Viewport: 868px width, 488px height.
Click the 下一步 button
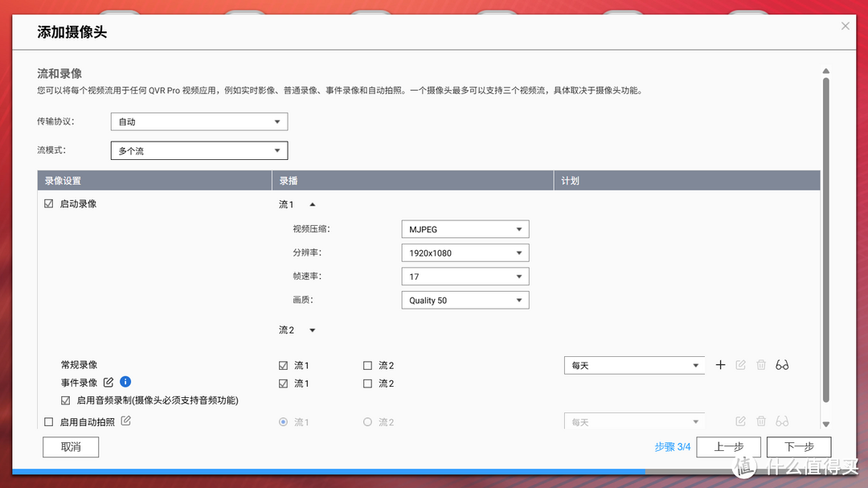coord(799,446)
